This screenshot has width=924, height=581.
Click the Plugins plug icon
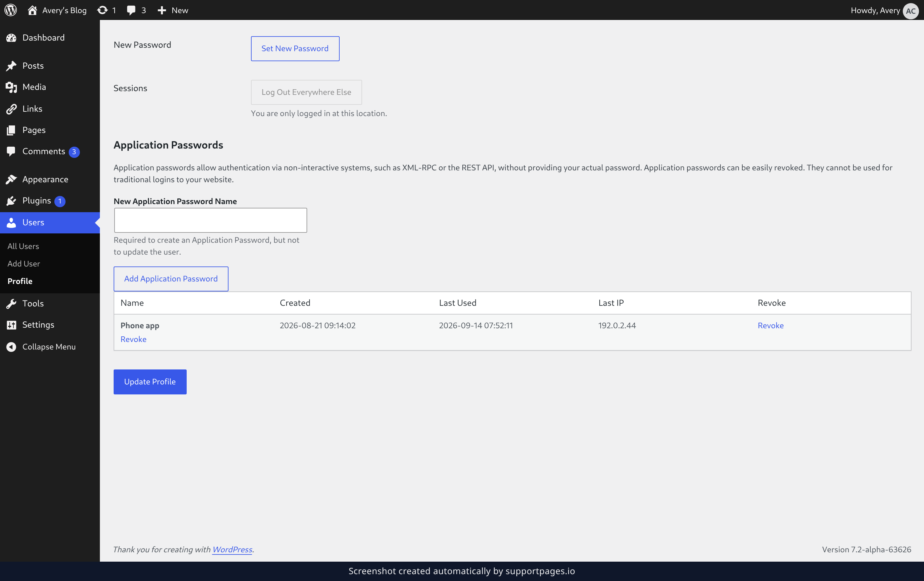tap(12, 201)
